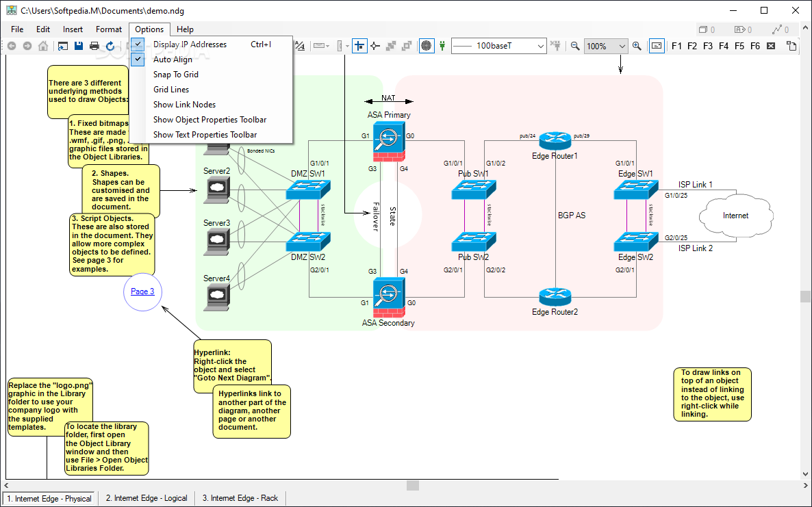Click the F2 toolbar shortcut
The width and height of the screenshot is (812, 507).
pyautogui.click(x=692, y=46)
